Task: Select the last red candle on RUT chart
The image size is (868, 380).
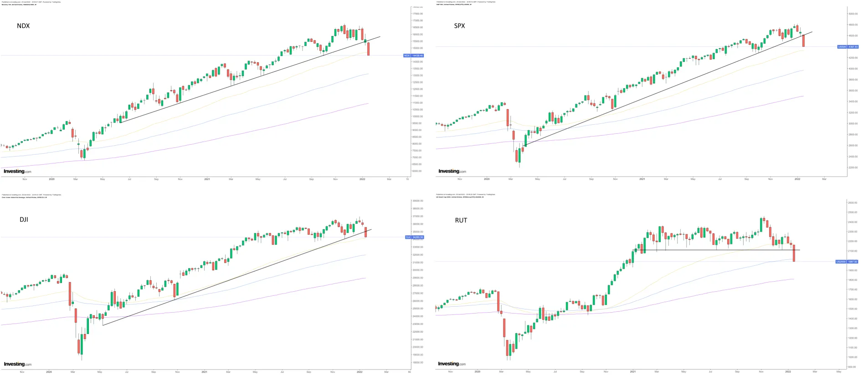Action: click(794, 253)
